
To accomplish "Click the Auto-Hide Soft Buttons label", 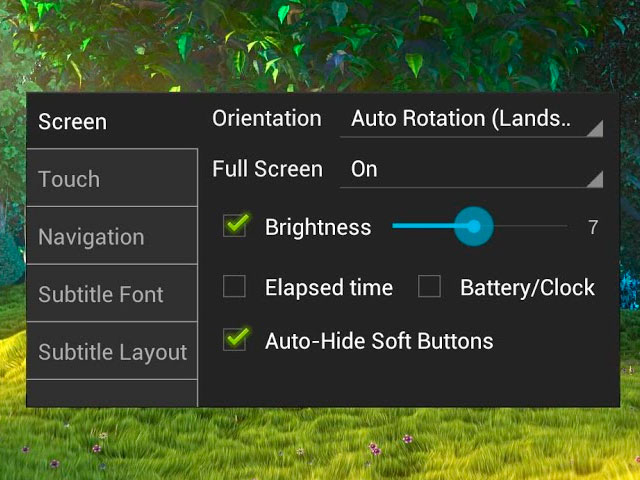I will 379,341.
